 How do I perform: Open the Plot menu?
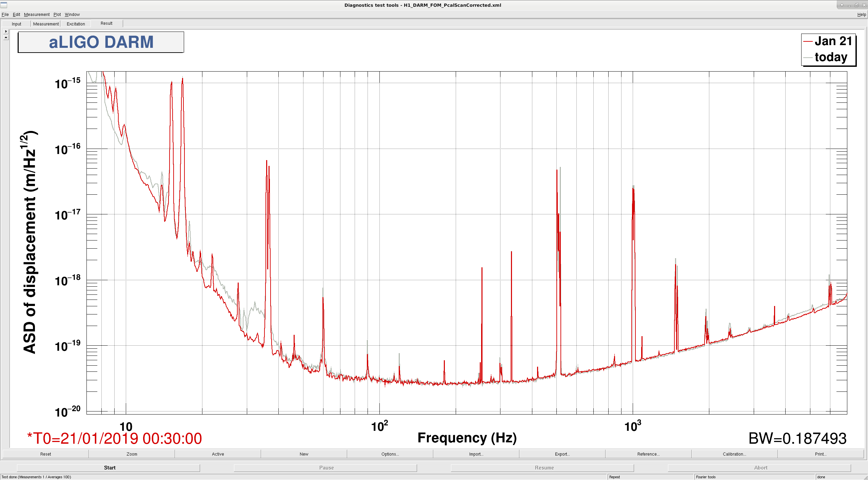coord(57,14)
